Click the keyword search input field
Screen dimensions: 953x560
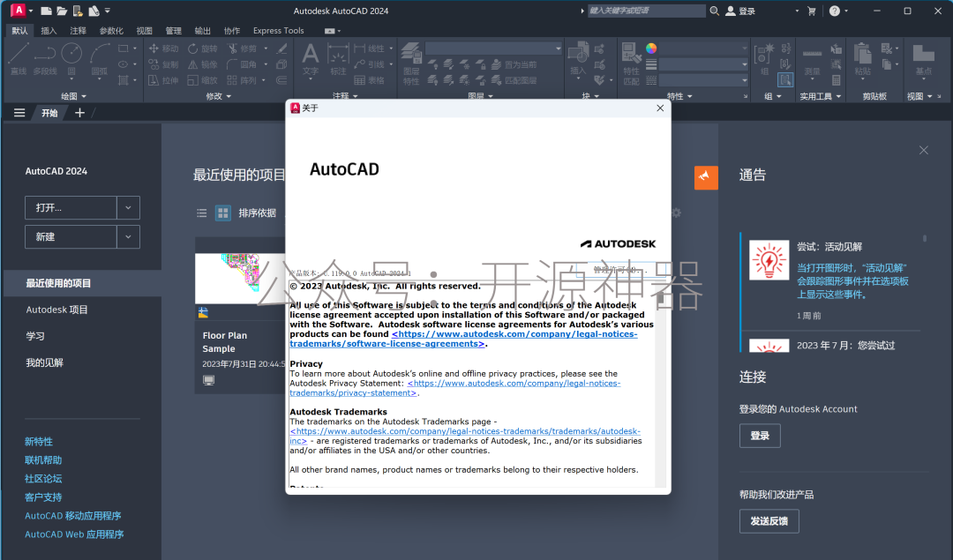point(647,11)
